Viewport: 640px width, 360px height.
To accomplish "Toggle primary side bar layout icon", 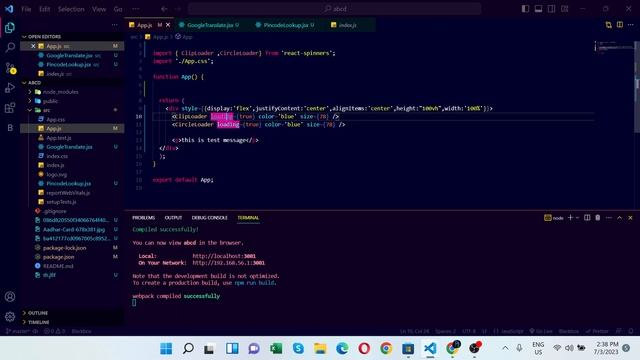I will click(525, 9).
